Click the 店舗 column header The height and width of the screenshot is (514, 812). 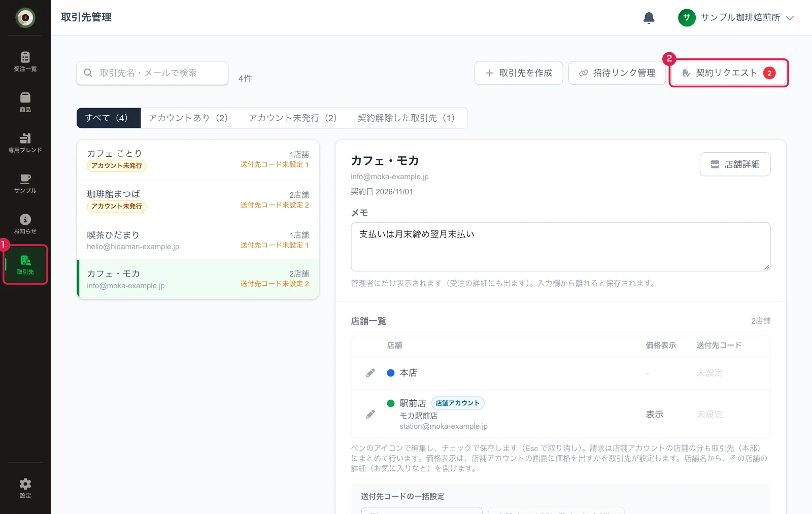coord(394,346)
